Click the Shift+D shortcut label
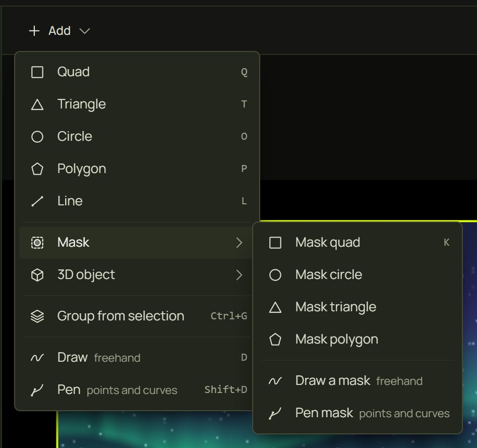 point(226,389)
